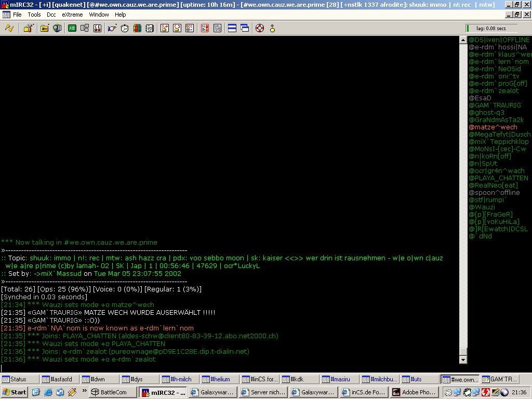Click the tile windows horizontally icon

232,28
